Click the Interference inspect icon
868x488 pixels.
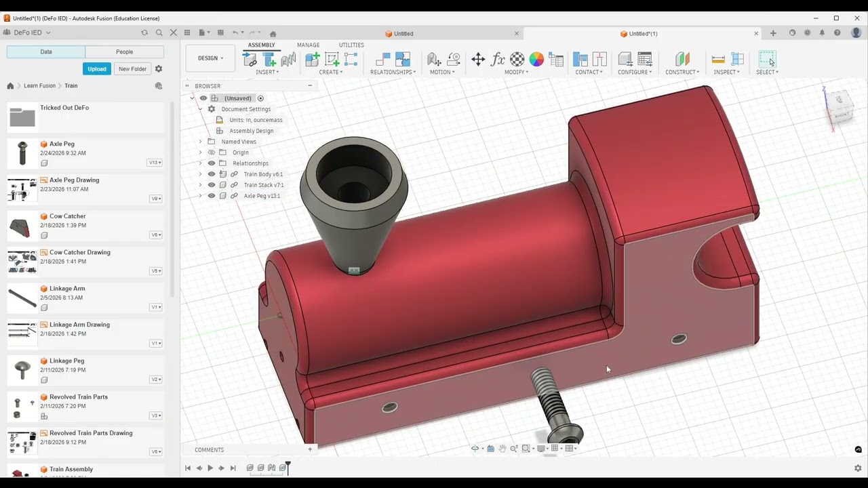pyautogui.click(x=738, y=60)
